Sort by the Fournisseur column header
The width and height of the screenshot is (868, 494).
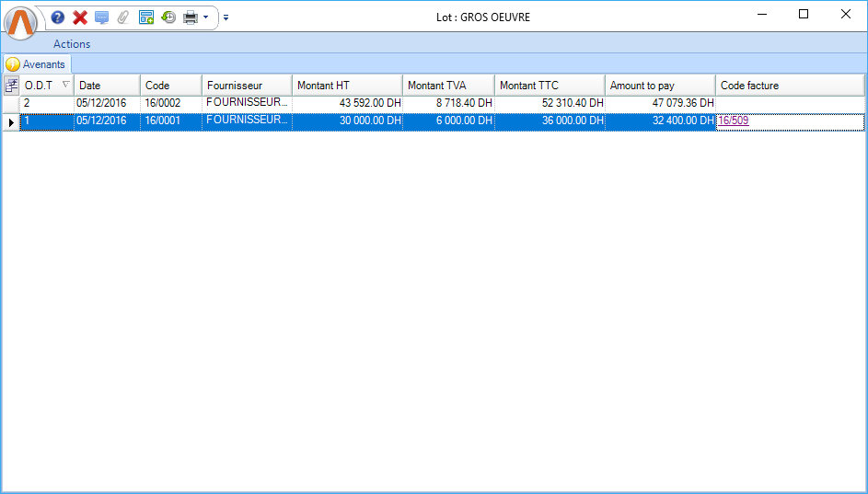tap(247, 86)
